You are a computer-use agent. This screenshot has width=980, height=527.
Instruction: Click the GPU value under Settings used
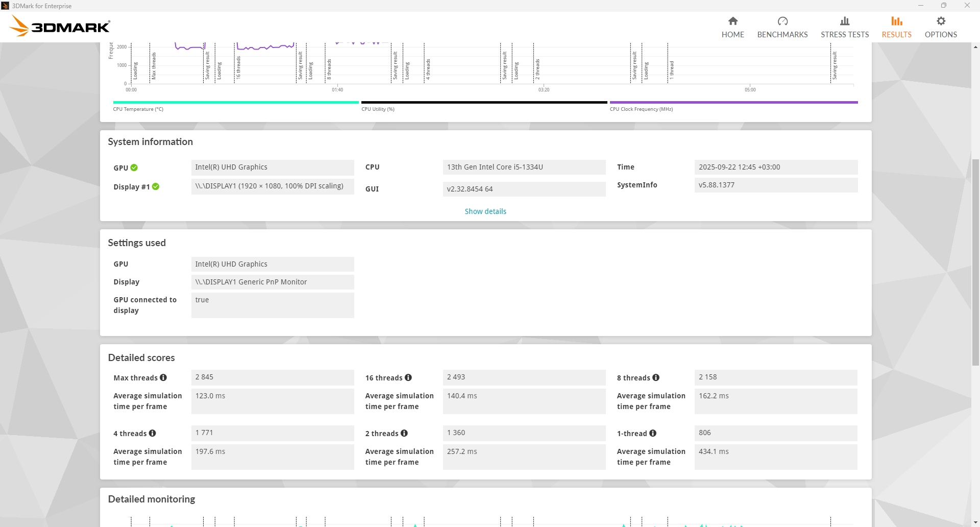pyautogui.click(x=273, y=264)
